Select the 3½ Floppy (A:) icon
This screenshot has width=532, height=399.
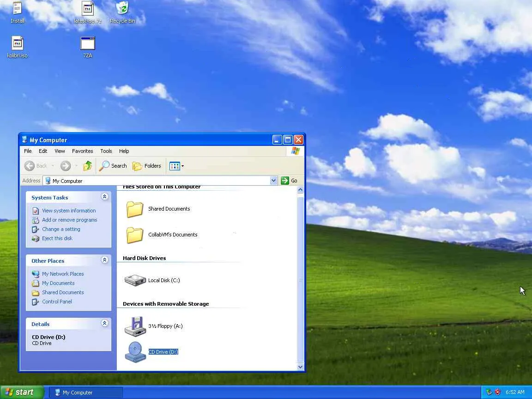[135, 326]
